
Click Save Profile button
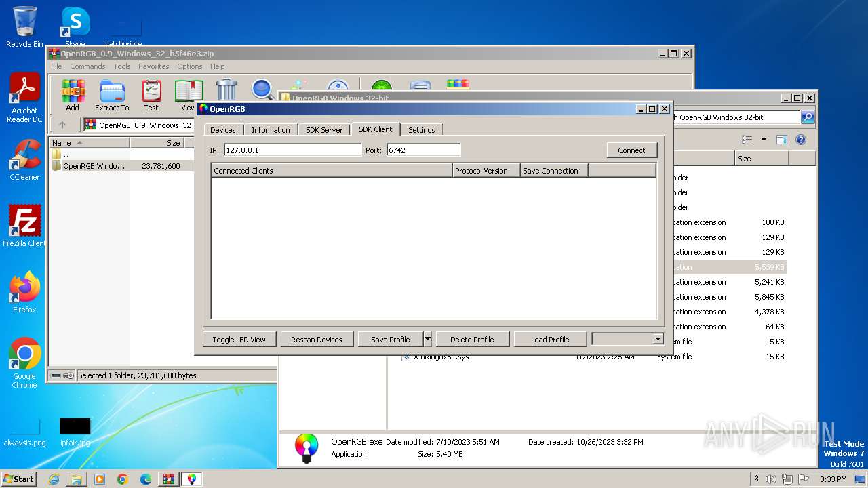(391, 339)
